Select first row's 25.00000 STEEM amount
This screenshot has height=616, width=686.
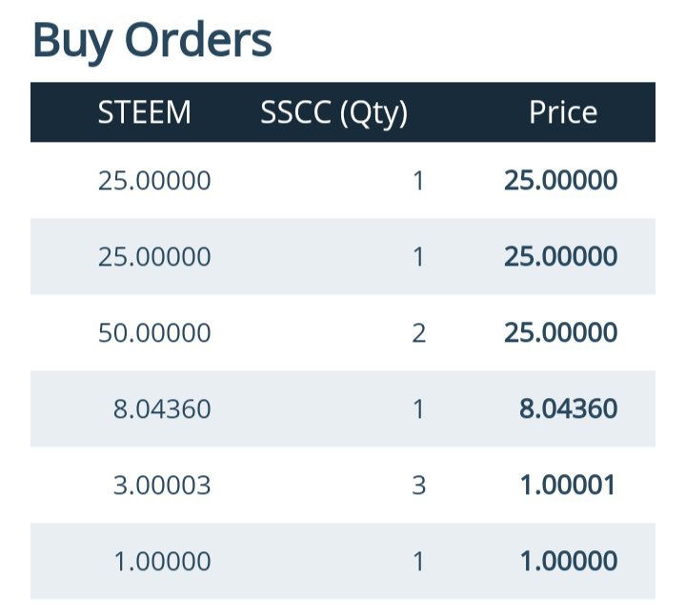pos(154,181)
